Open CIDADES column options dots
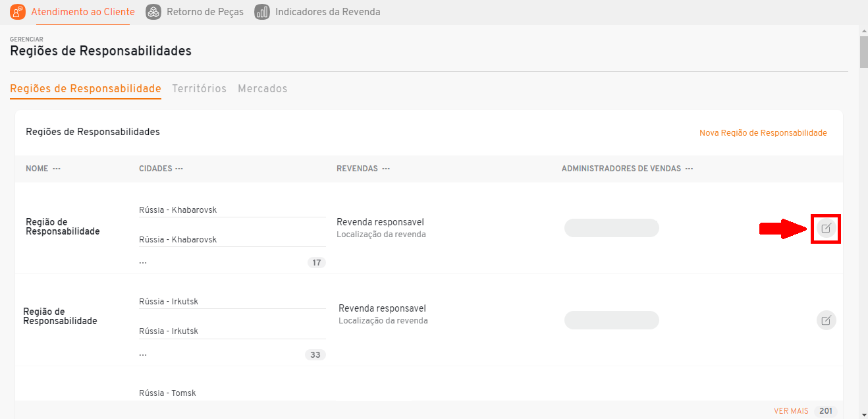868x419 pixels. 179,169
